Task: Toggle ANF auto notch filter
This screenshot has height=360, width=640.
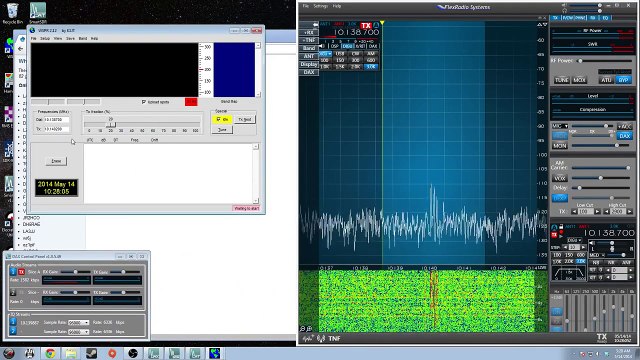Action: click(x=626, y=262)
